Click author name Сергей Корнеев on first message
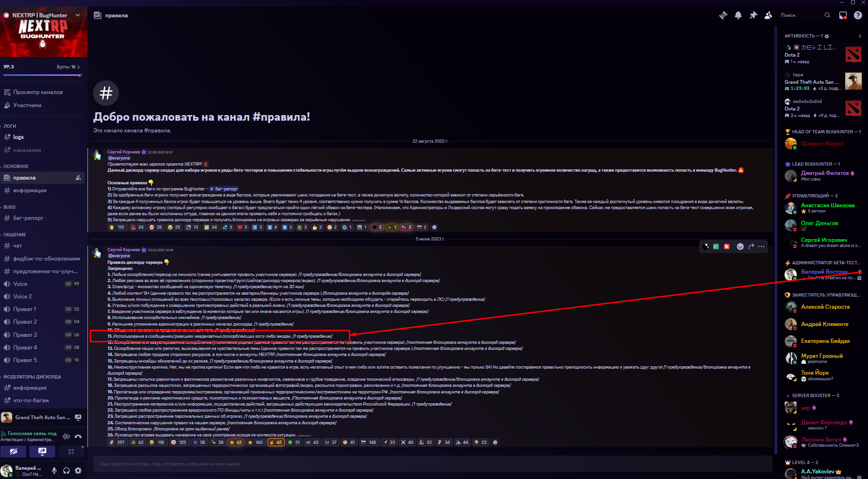This screenshot has width=868, height=479. 123,152
